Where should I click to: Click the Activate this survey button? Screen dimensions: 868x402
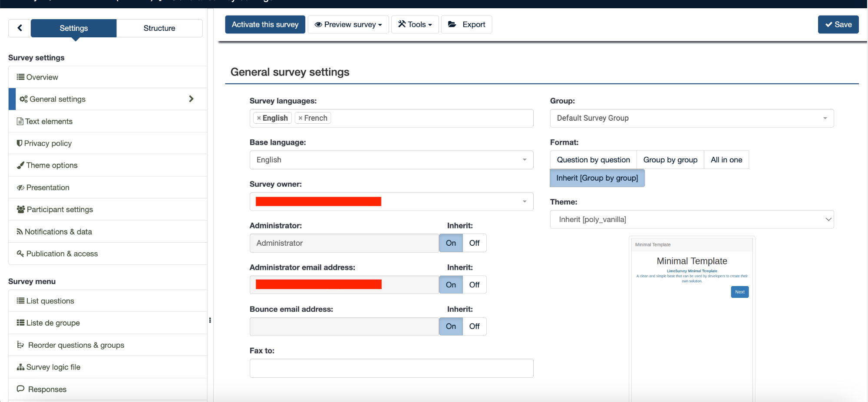coord(265,25)
